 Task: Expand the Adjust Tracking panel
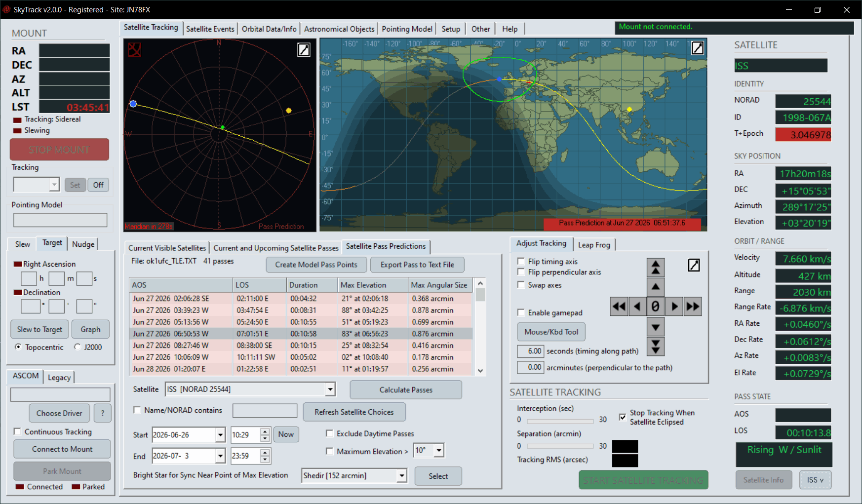pyautogui.click(x=694, y=265)
